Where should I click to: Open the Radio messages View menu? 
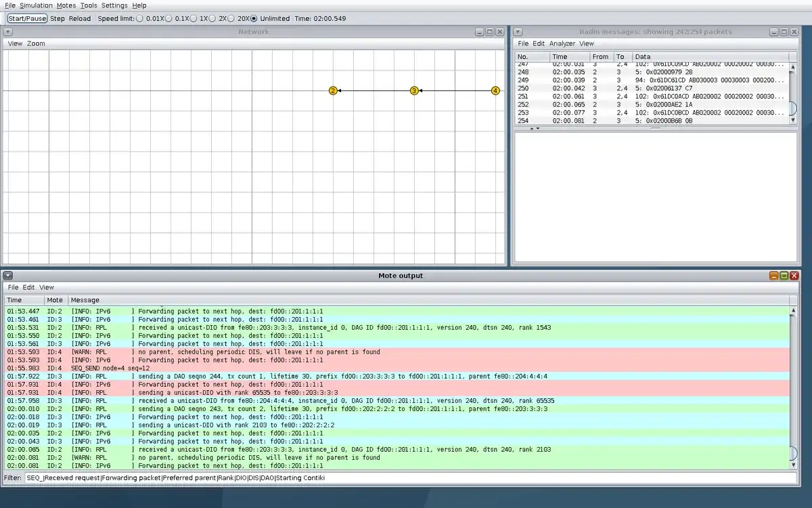(587, 43)
